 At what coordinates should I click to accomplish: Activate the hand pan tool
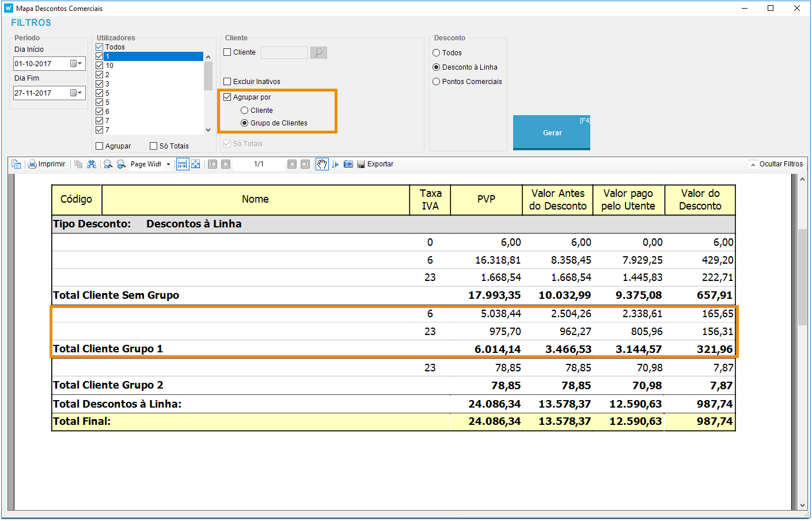pyautogui.click(x=322, y=164)
